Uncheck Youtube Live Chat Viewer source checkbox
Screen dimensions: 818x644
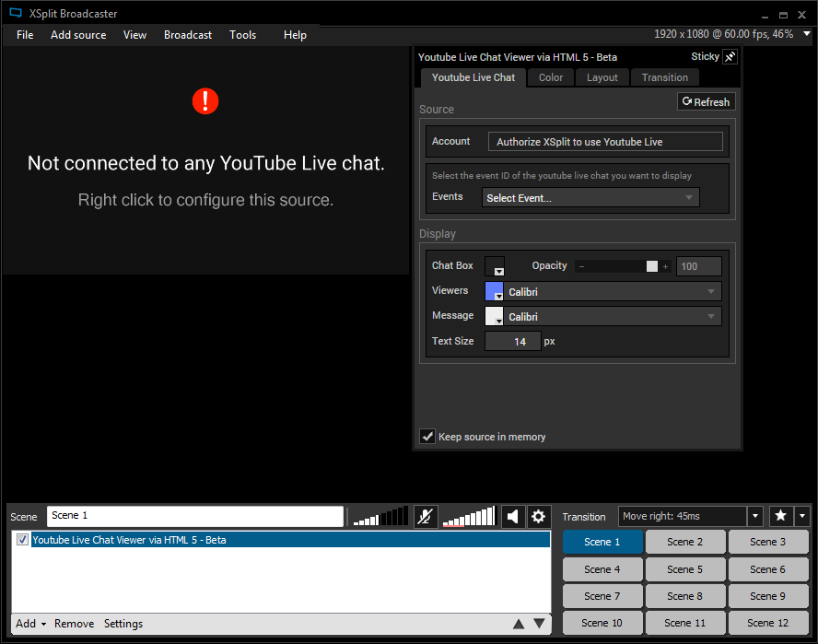tap(22, 540)
